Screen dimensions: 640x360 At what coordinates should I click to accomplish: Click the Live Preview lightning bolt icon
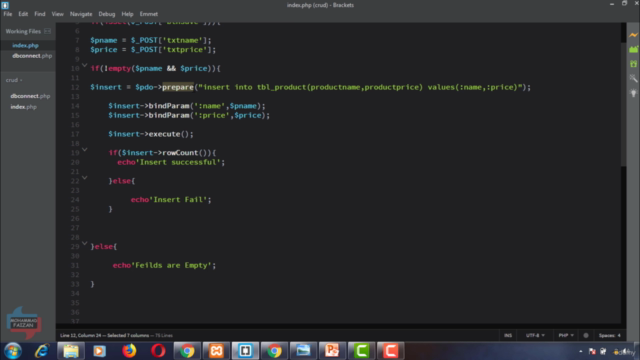[x=633, y=35]
